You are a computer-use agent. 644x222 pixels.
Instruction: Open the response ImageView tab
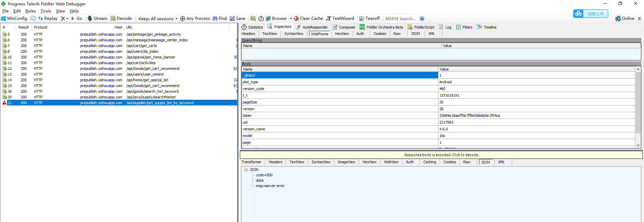[x=346, y=162]
